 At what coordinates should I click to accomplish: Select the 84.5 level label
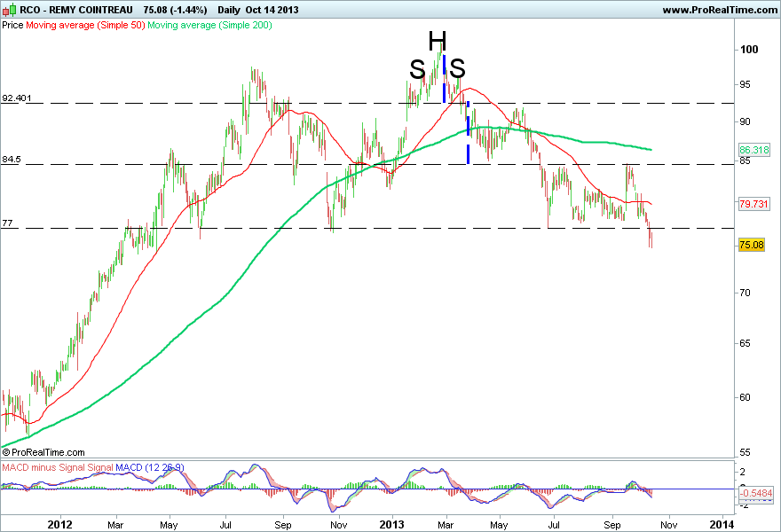click(x=12, y=160)
